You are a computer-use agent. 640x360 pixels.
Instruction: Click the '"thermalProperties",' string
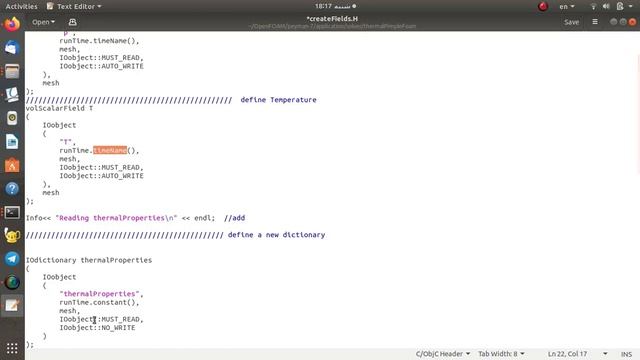point(102,294)
